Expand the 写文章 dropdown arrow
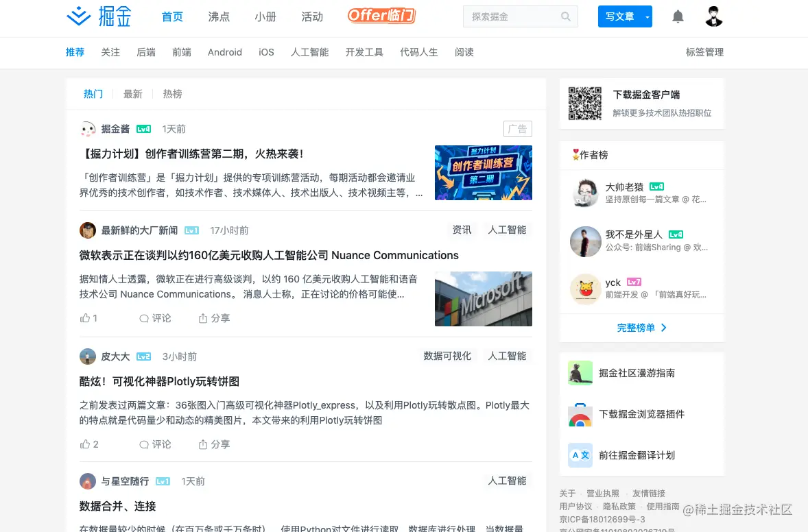The image size is (808, 532). [647, 17]
